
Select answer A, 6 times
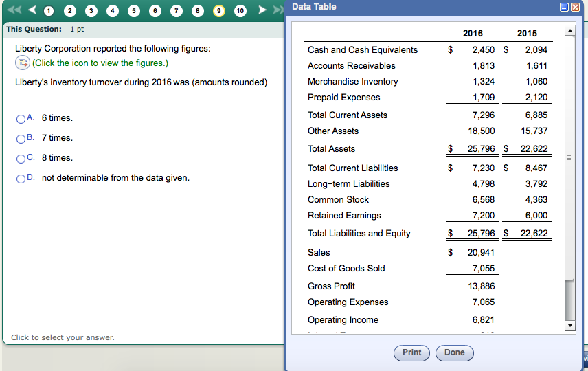[x=21, y=119]
